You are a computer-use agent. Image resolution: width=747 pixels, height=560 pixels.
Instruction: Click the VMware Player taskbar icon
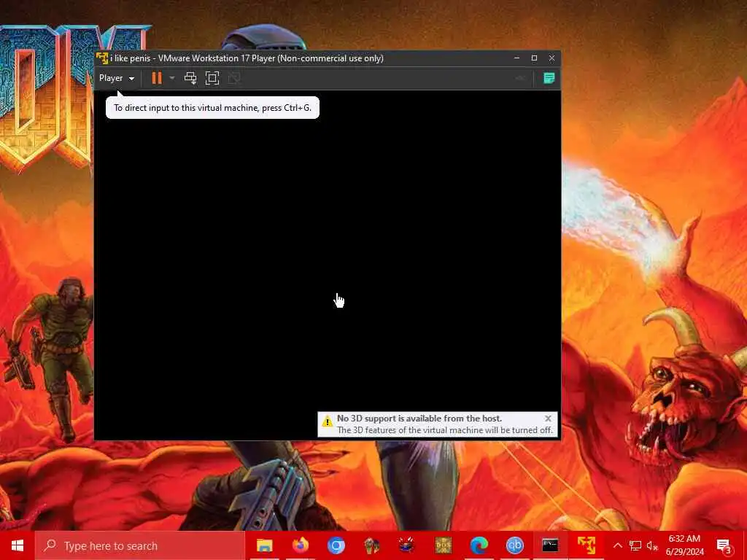coord(586,545)
